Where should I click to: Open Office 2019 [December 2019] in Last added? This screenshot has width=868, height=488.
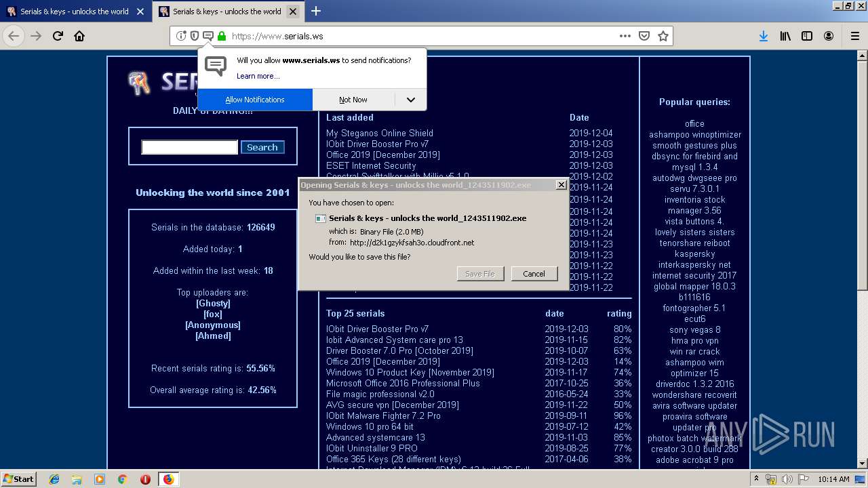point(383,155)
